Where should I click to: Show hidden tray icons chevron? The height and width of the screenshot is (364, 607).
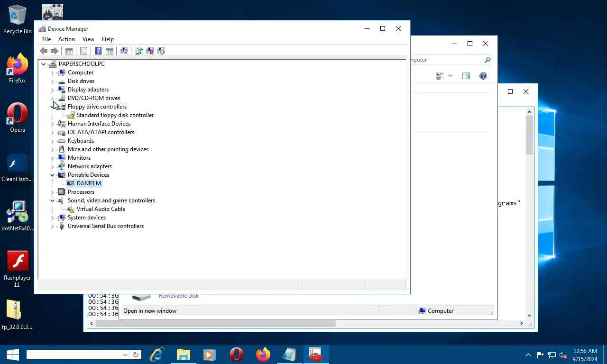528,355
